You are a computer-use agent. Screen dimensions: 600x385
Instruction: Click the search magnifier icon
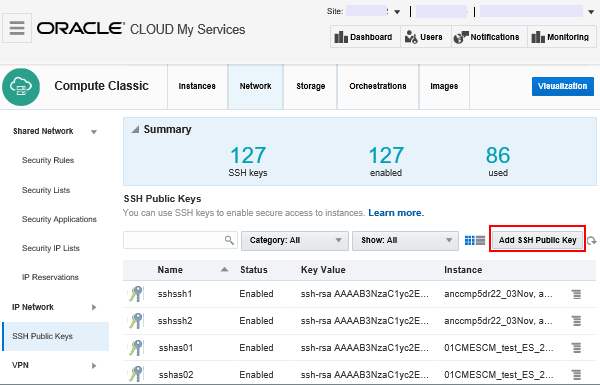click(229, 240)
